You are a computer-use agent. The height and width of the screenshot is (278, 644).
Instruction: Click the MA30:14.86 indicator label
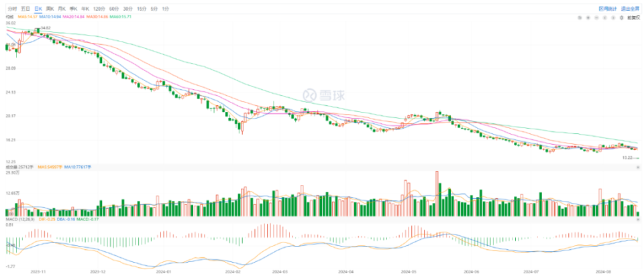coord(97,16)
